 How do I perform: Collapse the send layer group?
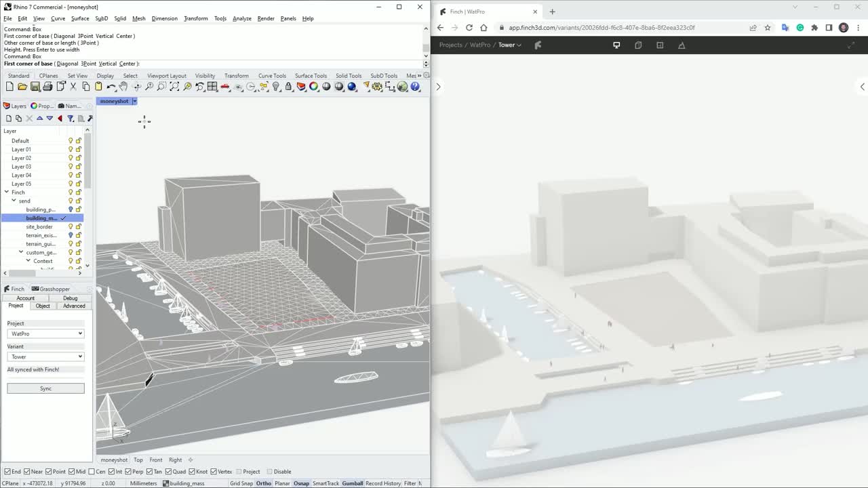tap(14, 201)
